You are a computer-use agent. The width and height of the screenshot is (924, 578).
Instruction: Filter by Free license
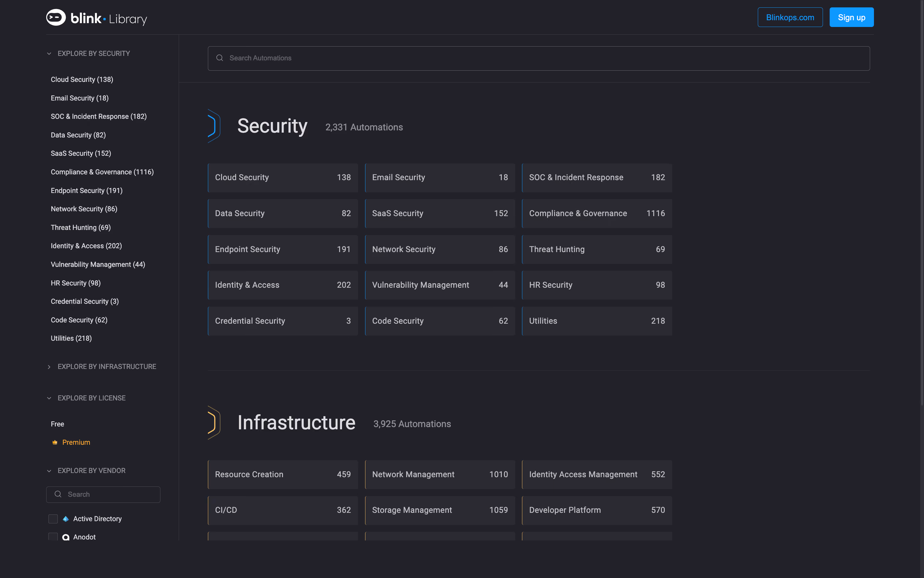coord(57,424)
